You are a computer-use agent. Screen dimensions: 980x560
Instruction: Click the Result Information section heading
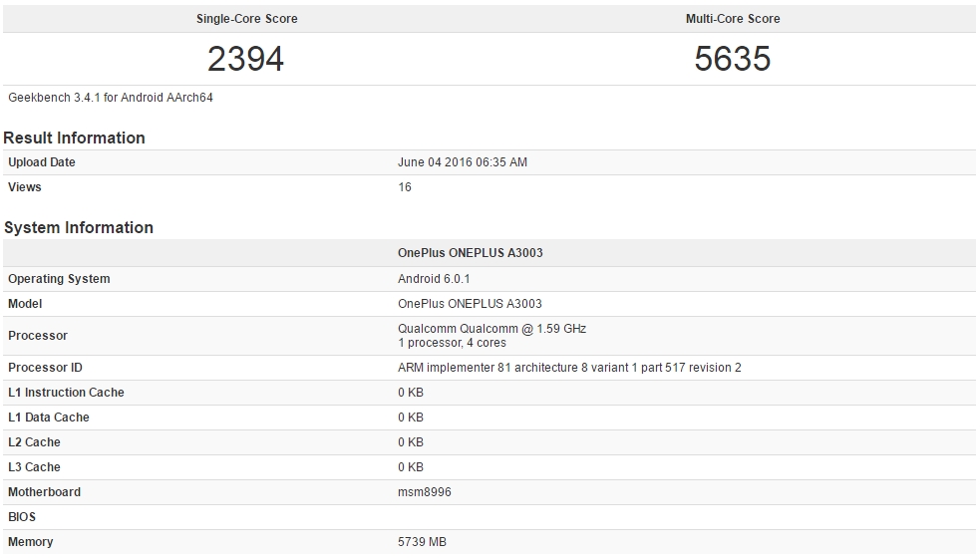[x=75, y=138]
